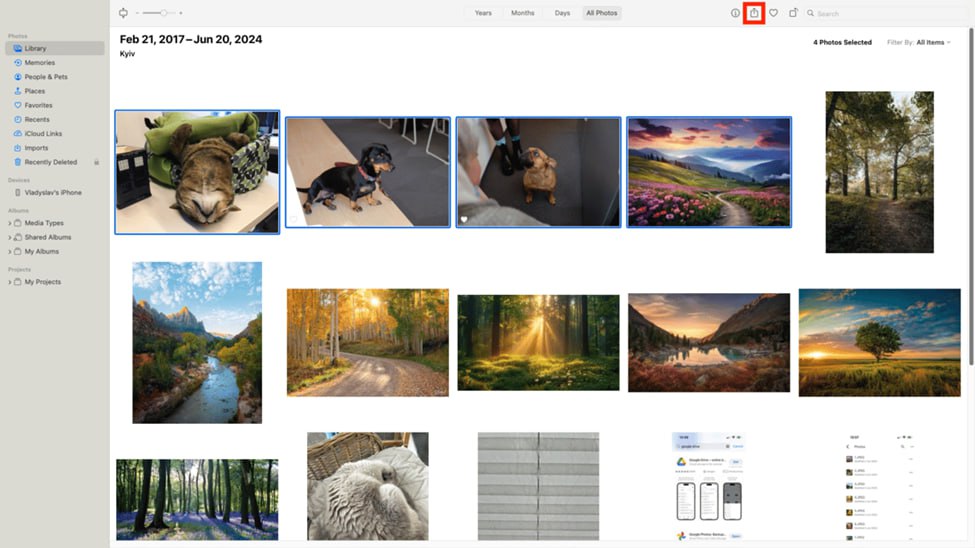The height and width of the screenshot is (548, 975).
Task: Open Recently Deleted in the sidebar
Action: click(x=50, y=162)
